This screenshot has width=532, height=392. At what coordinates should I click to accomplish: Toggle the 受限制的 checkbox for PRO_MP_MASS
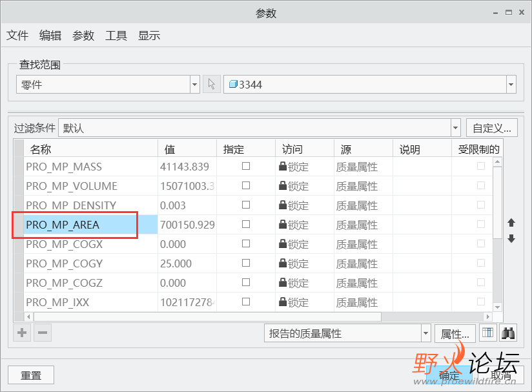[481, 166]
